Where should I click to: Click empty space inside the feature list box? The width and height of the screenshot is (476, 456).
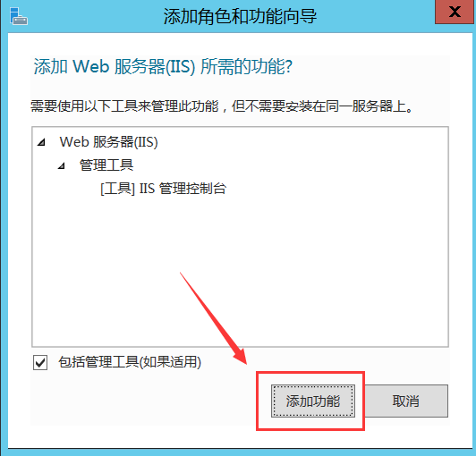(240, 267)
